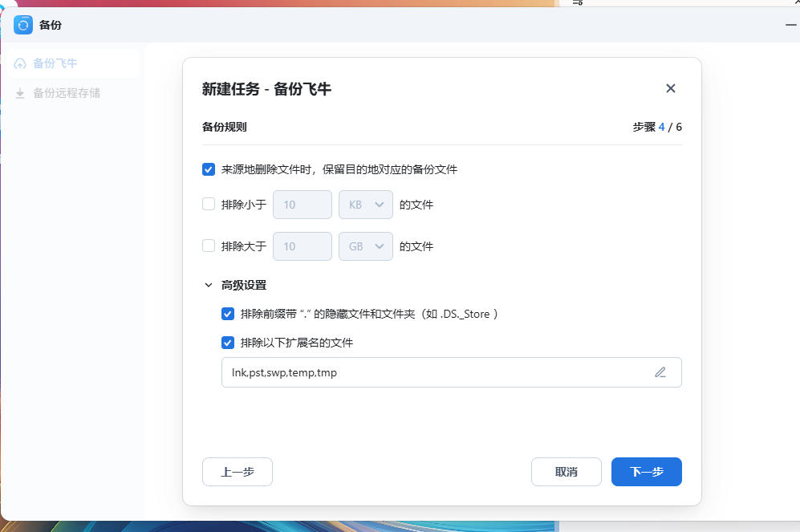Uncheck 排除以下扩展名的文件 checkbox
This screenshot has height=532, width=800.
[x=228, y=343]
